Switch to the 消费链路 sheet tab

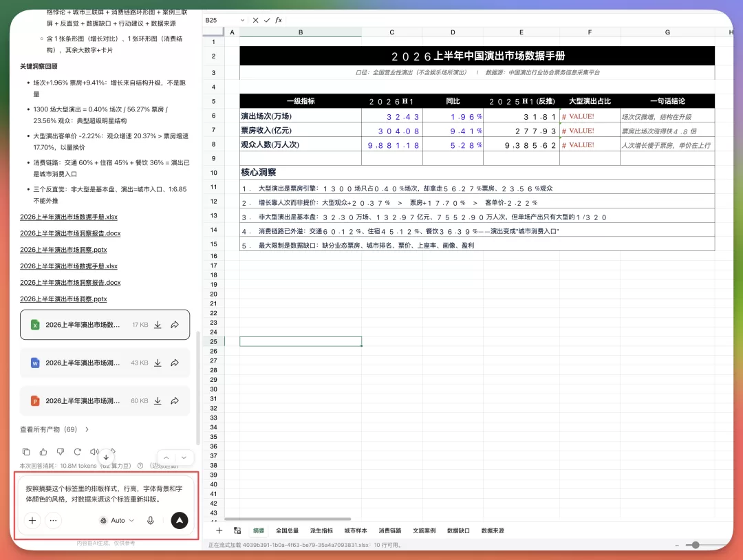click(x=390, y=530)
